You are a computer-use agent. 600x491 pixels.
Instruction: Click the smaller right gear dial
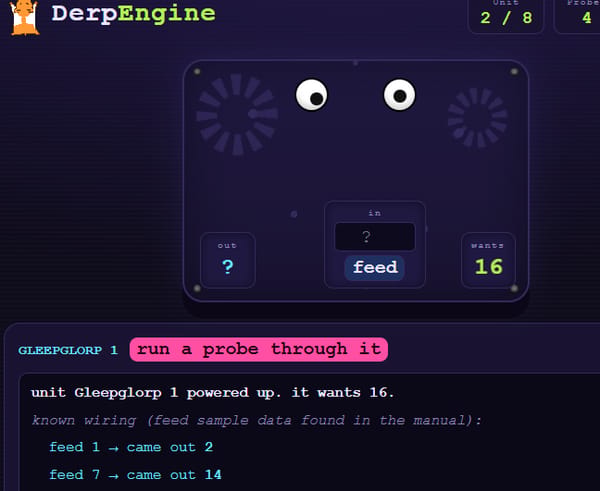point(478,117)
